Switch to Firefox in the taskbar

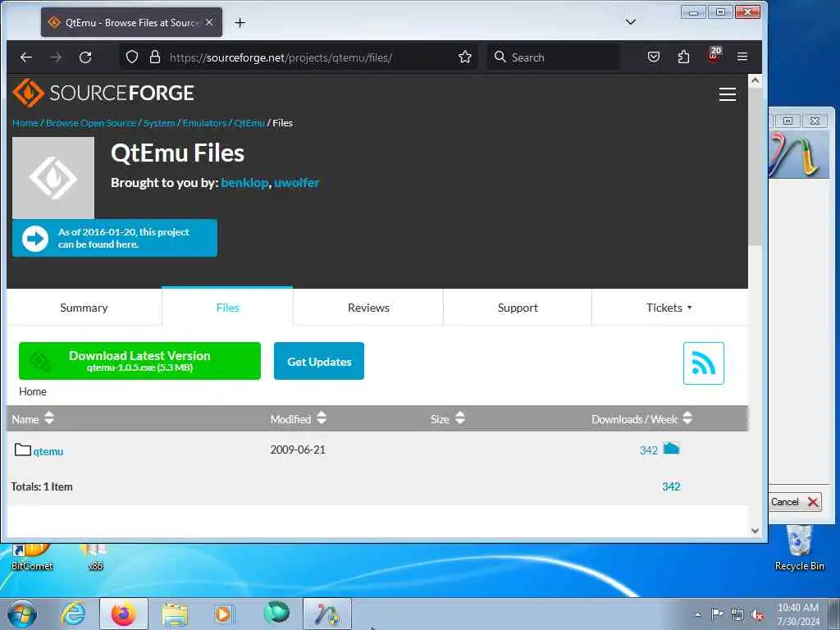[x=124, y=614]
